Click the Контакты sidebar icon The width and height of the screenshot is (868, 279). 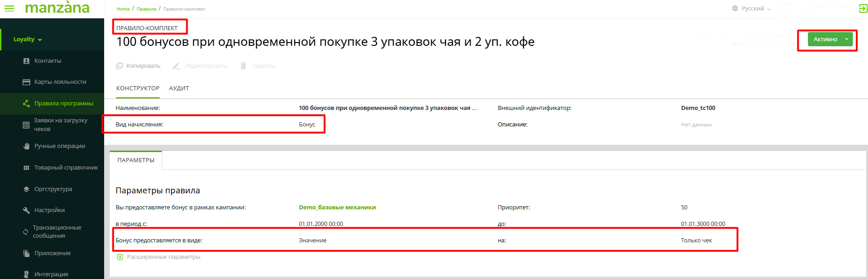pyautogui.click(x=26, y=61)
